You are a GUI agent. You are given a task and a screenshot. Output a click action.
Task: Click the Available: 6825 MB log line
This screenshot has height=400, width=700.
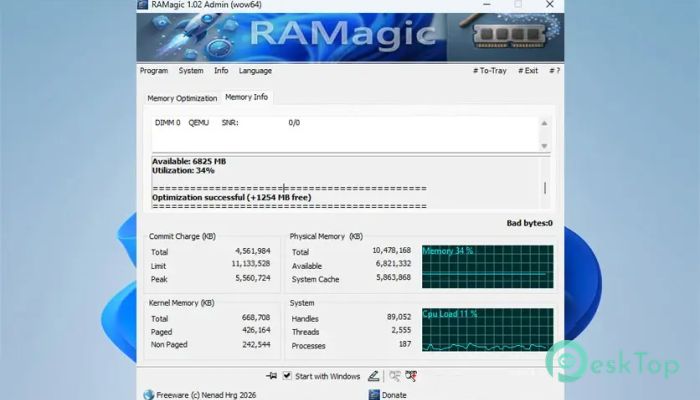tap(189, 161)
